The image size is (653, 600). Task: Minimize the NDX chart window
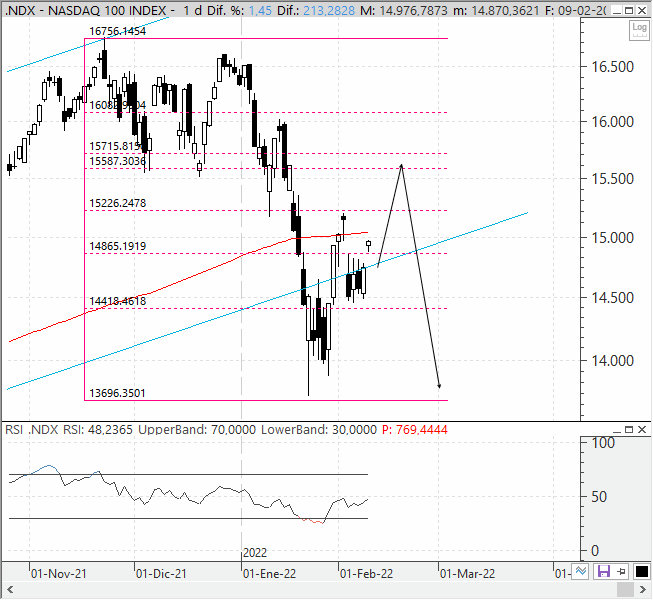[618, 10]
